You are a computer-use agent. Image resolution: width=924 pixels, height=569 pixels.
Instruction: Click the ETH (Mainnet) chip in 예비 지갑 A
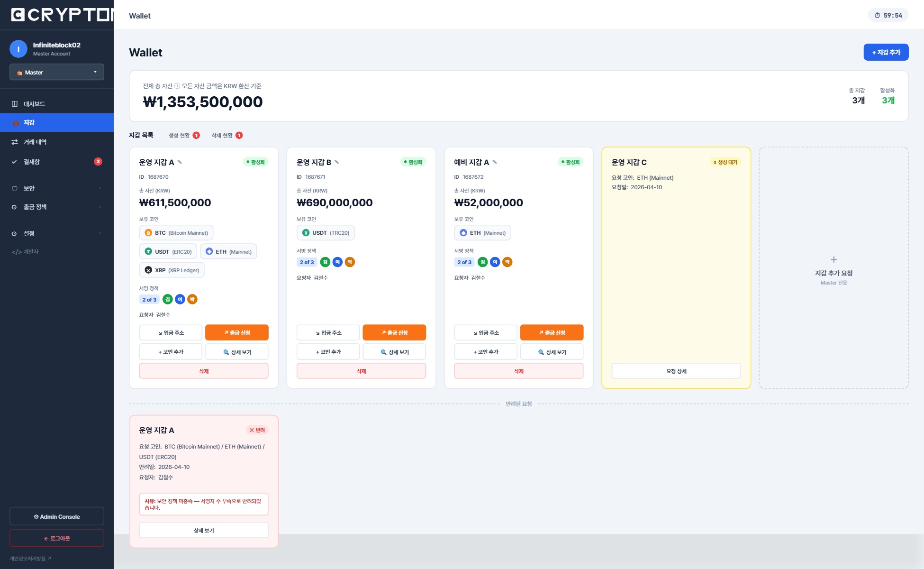pos(482,233)
